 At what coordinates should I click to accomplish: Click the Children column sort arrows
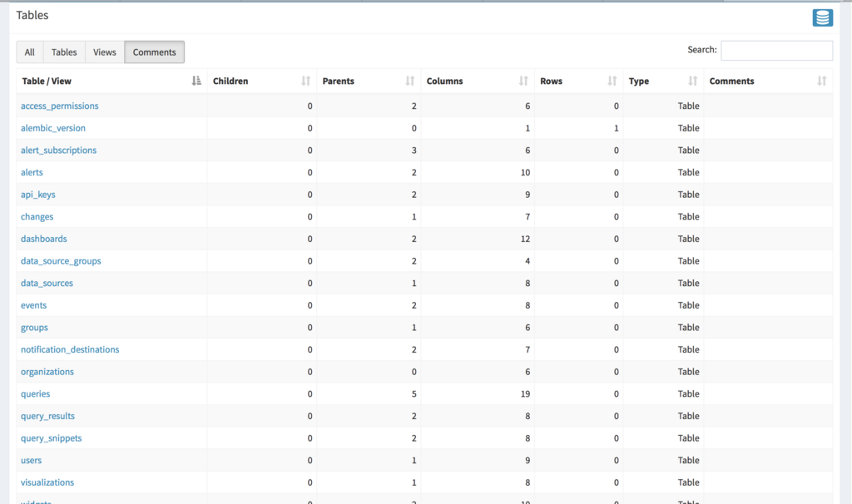pos(306,81)
